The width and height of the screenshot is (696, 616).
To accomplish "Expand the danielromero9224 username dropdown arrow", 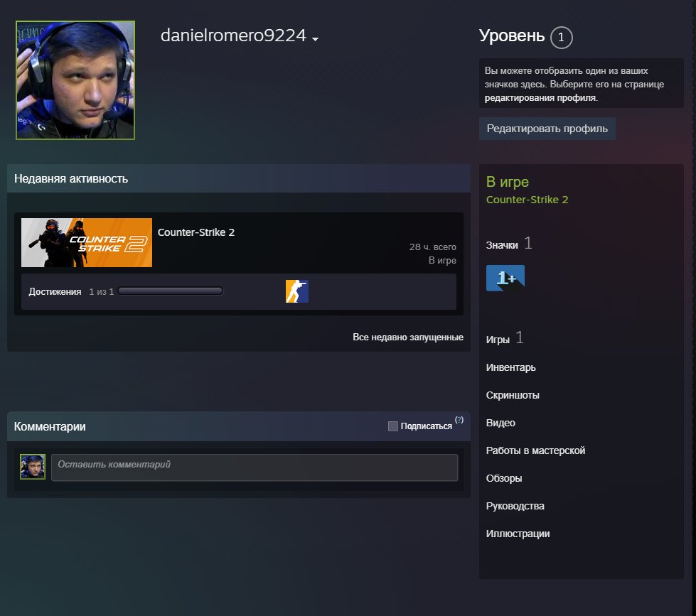I will (315, 39).
